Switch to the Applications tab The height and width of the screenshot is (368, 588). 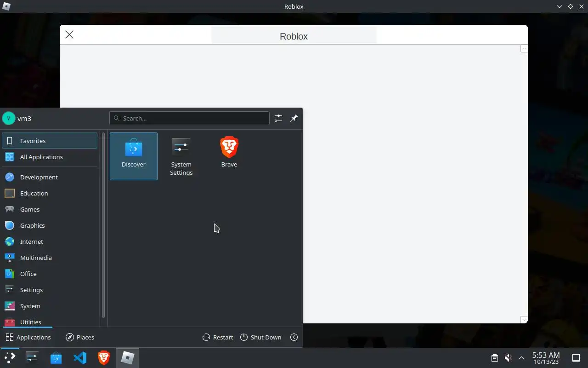tap(28, 337)
